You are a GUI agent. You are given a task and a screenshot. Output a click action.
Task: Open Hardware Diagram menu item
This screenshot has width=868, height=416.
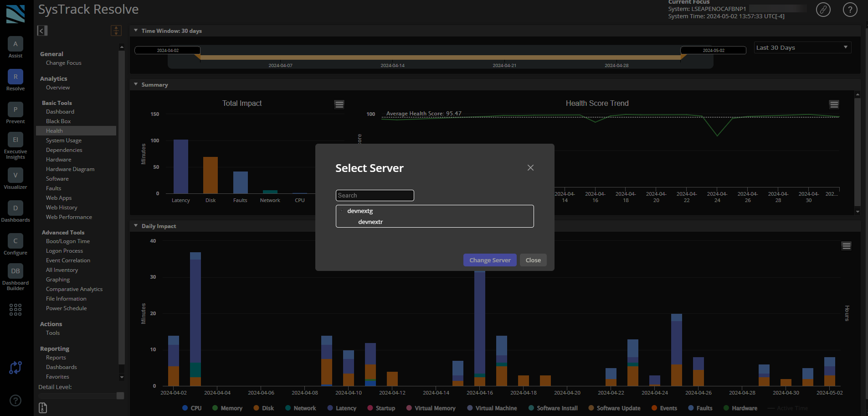tap(70, 169)
